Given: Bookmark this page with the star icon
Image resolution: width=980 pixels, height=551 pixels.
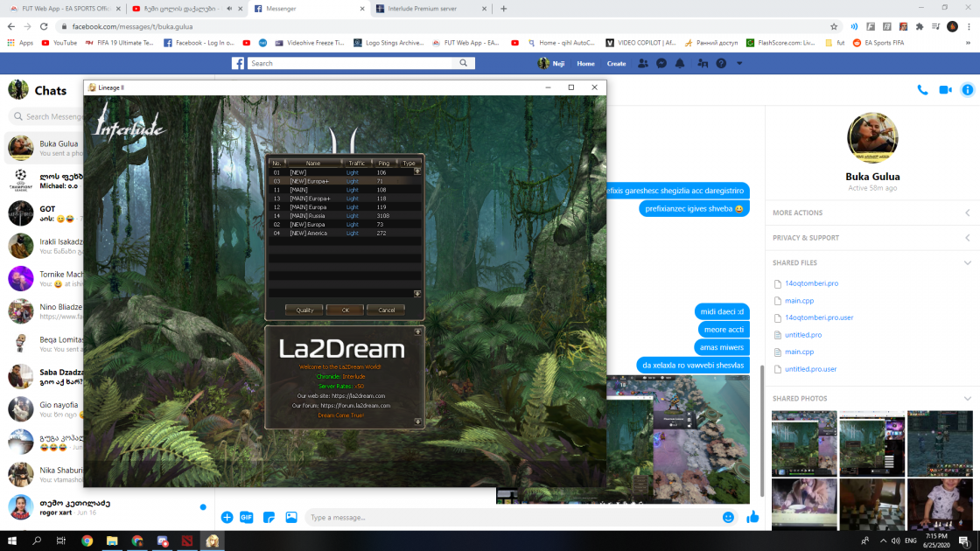Looking at the screenshot, I should tap(834, 27).
